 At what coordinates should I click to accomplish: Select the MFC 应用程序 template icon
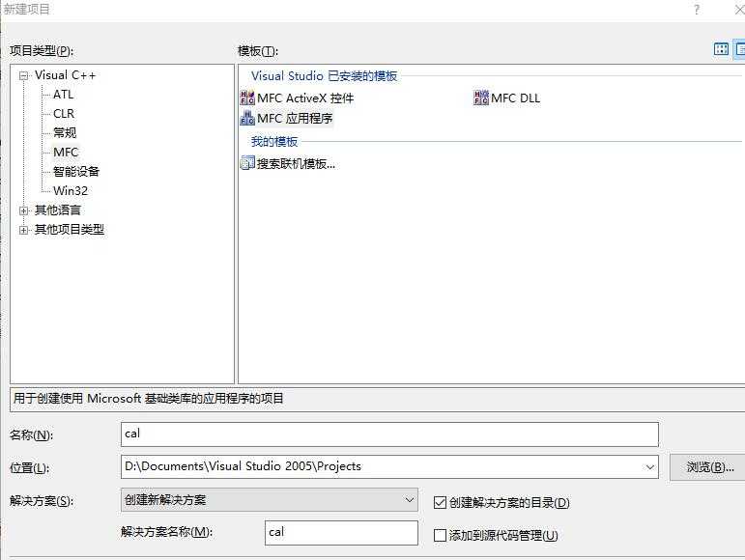tap(247, 118)
